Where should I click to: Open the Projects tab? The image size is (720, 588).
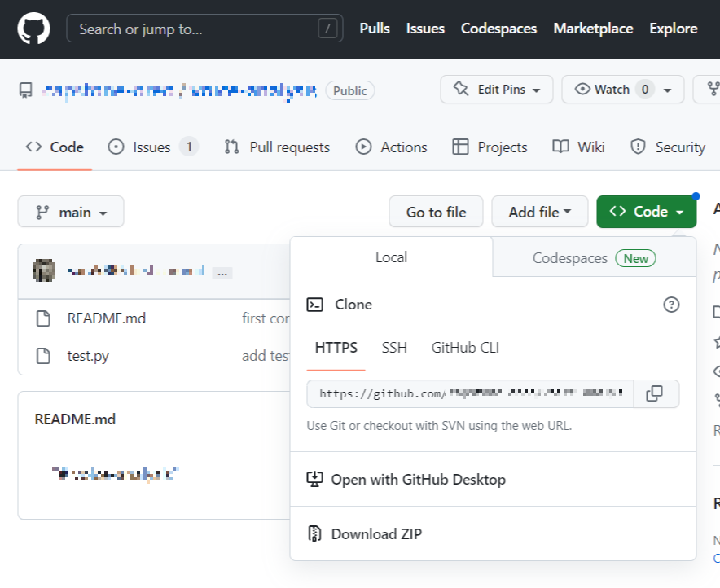click(x=490, y=147)
